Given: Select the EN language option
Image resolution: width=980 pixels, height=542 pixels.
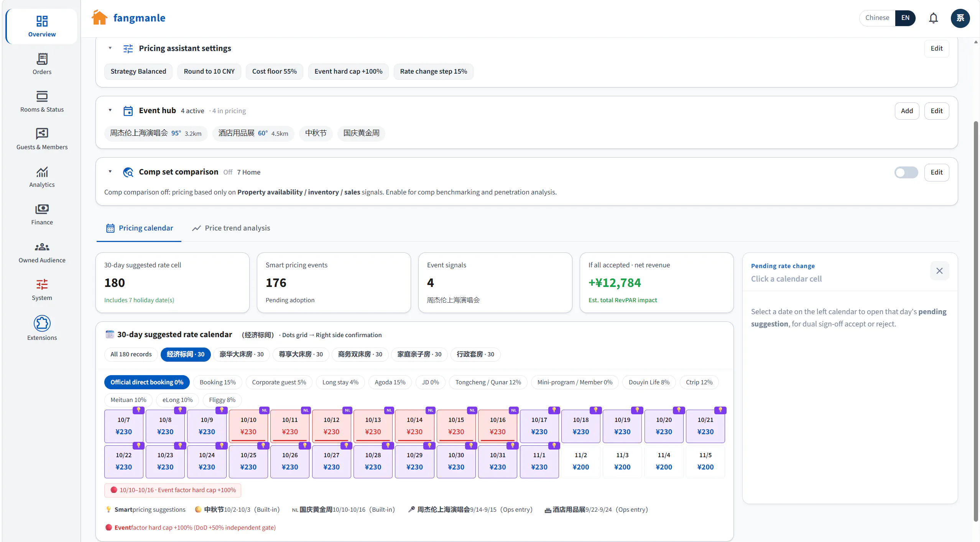Looking at the screenshot, I should pos(905,18).
